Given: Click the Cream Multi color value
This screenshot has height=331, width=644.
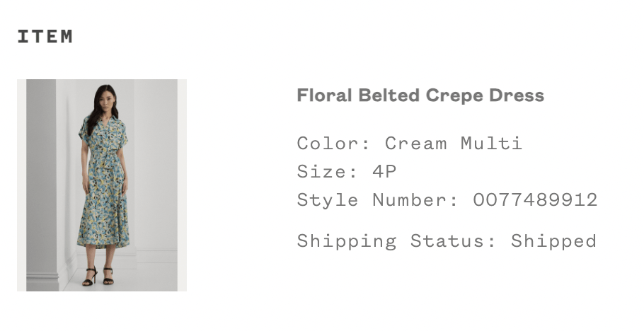Looking at the screenshot, I should (x=454, y=144).
